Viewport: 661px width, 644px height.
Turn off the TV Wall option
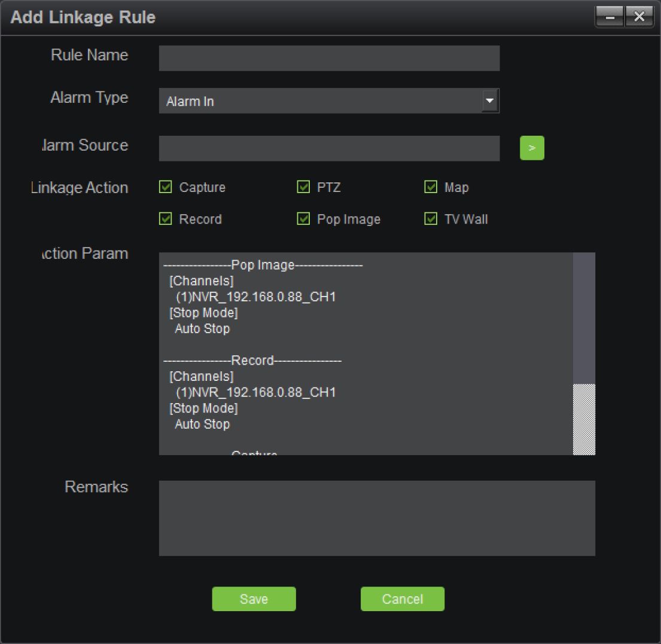coord(431,219)
